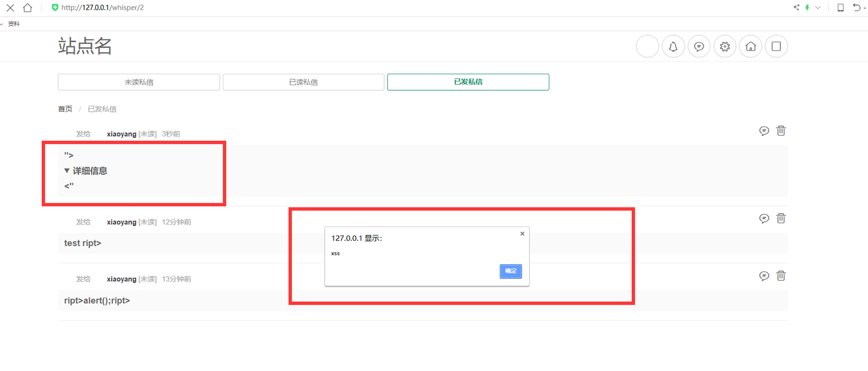The height and width of the screenshot is (371, 868).
Task: Click the browser undo arrow icon
Action: click(x=856, y=8)
